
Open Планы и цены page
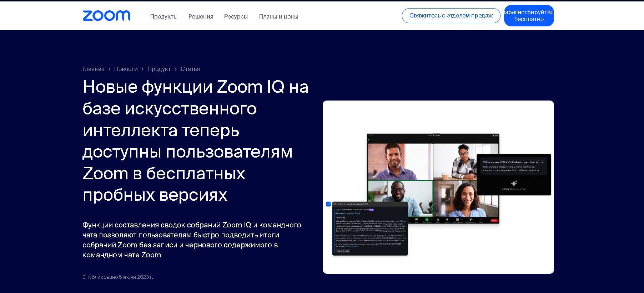pos(278,16)
